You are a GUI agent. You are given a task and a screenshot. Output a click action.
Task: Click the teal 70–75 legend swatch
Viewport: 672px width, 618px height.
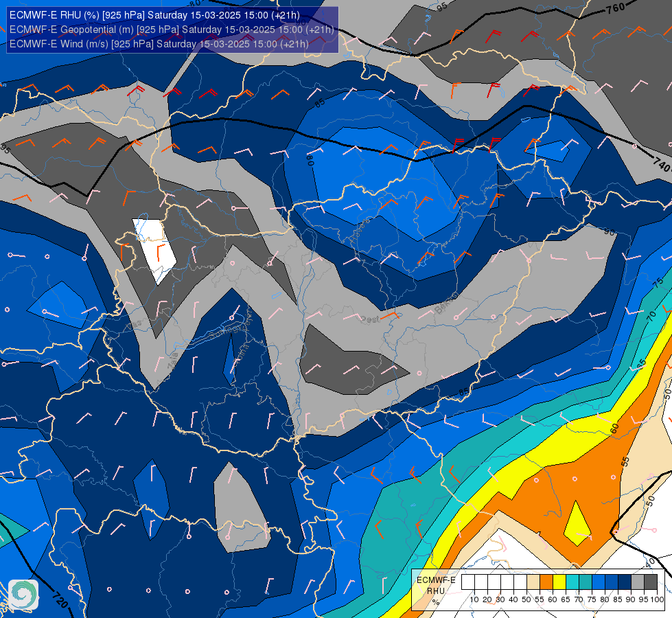pyautogui.click(x=586, y=582)
